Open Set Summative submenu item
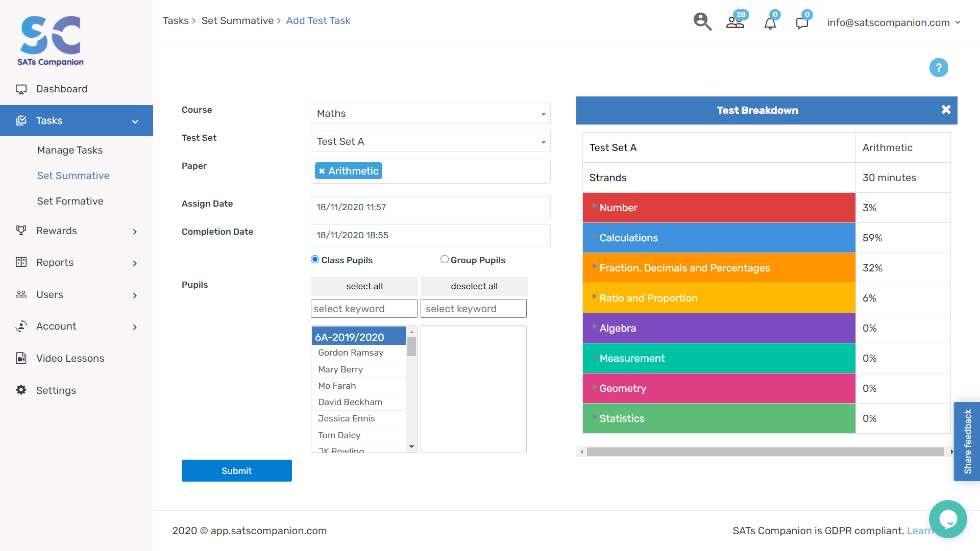Viewport: 980px width, 551px height. [x=73, y=176]
